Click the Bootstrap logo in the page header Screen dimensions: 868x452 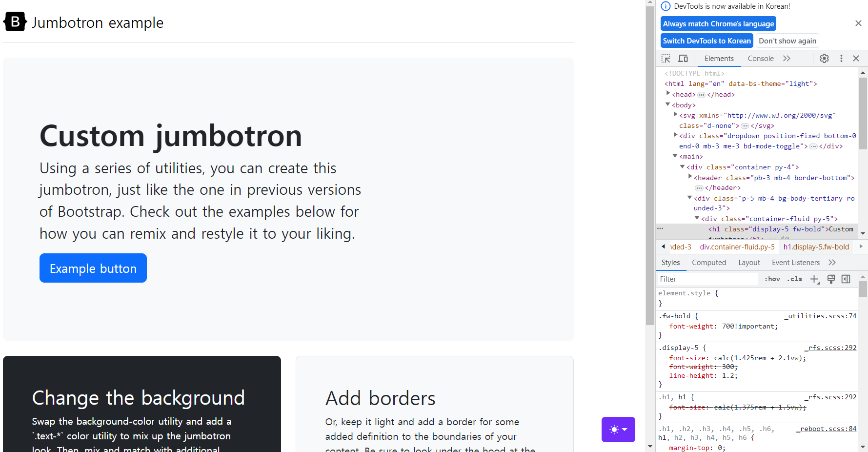(x=15, y=22)
